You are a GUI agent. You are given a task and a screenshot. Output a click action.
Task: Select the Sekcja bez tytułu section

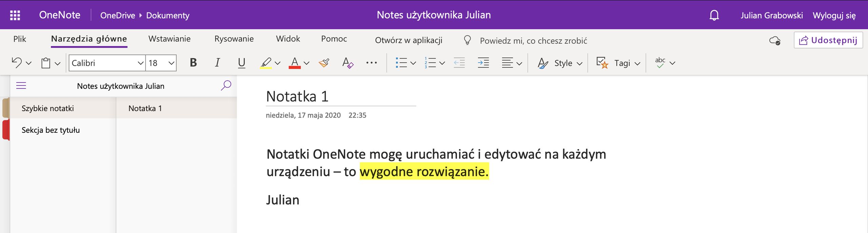[63, 130]
